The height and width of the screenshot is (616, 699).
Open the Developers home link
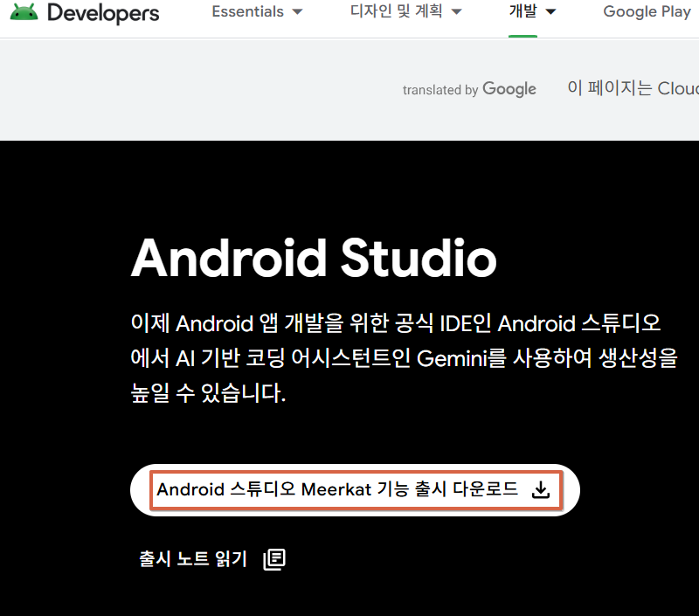[103, 12]
